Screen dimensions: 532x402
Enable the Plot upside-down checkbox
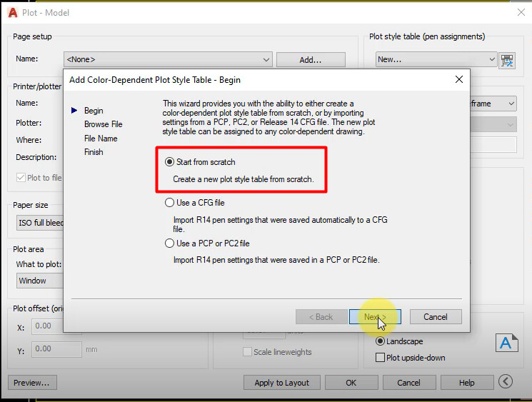coord(380,357)
